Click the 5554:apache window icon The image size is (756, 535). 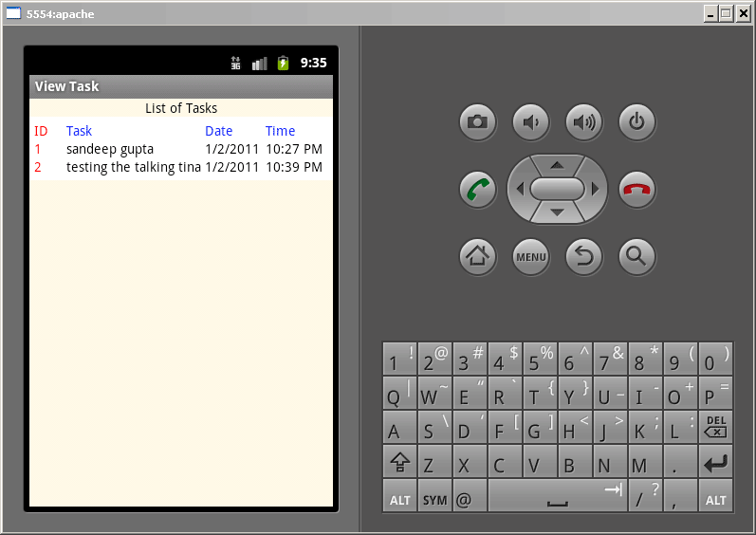pyautogui.click(x=13, y=13)
